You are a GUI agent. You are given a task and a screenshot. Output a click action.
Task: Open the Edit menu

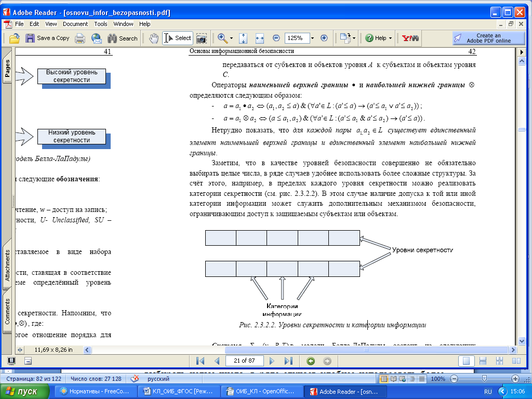34,24
